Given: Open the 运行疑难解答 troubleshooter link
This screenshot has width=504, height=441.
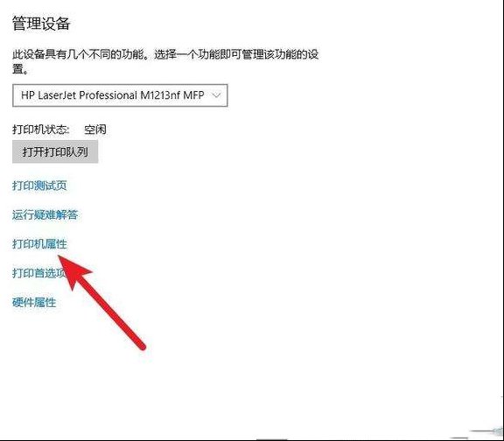Looking at the screenshot, I should [x=45, y=214].
